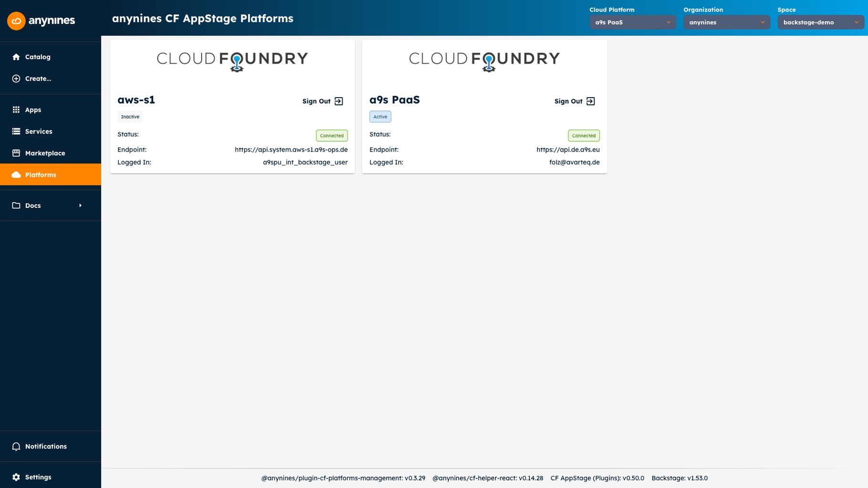Open Catalog in the sidebar

coord(51,57)
